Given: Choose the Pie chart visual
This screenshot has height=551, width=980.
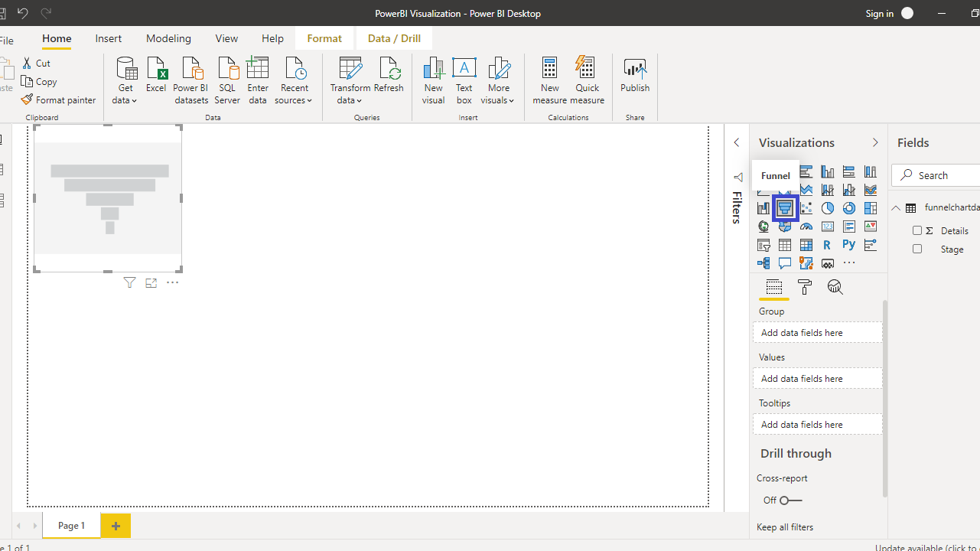Looking at the screenshot, I should click(828, 208).
